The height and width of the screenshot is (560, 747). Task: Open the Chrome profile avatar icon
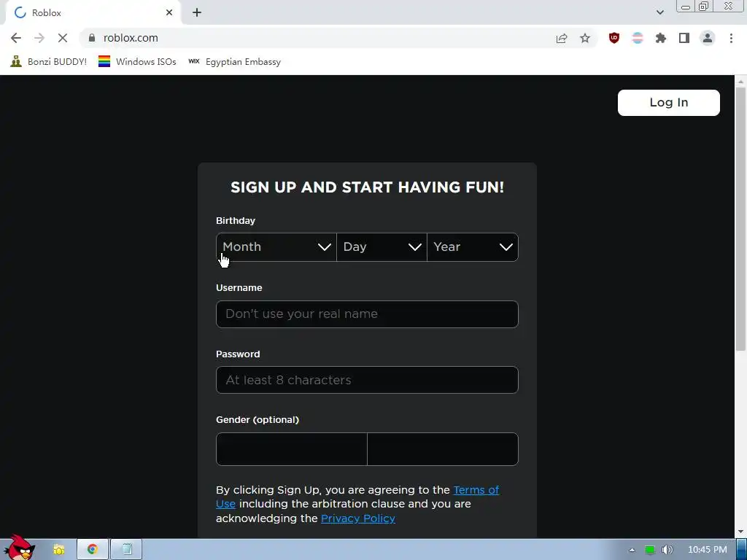point(708,38)
